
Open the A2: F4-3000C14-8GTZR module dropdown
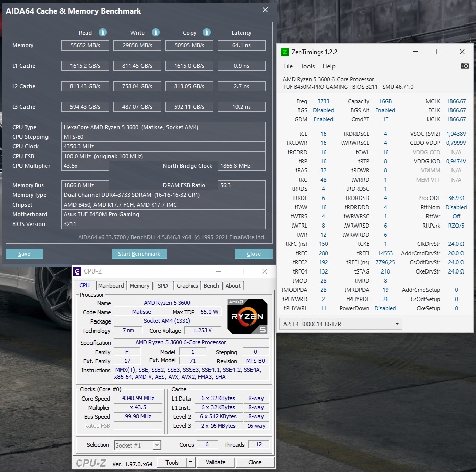click(x=341, y=324)
